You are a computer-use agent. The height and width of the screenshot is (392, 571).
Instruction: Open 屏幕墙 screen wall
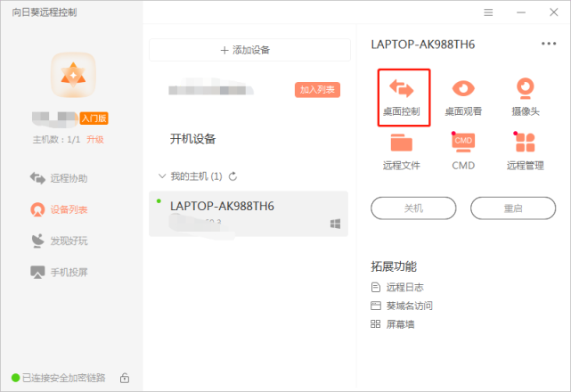(x=393, y=324)
